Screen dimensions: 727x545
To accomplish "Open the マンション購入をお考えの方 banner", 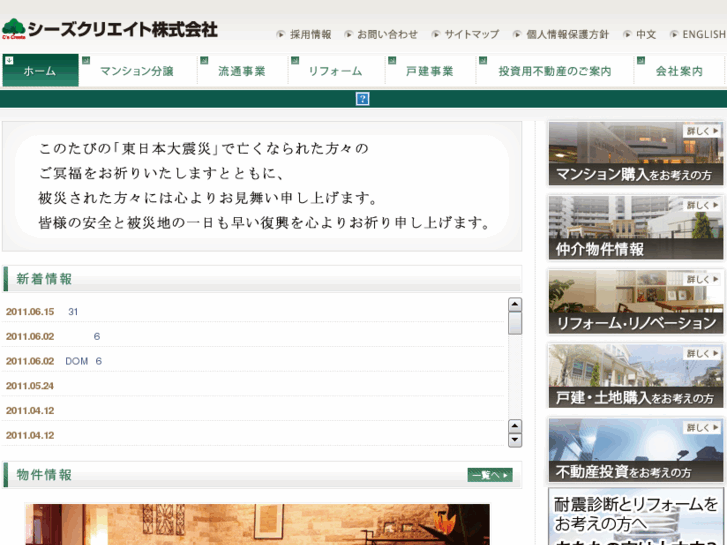I will [636, 154].
